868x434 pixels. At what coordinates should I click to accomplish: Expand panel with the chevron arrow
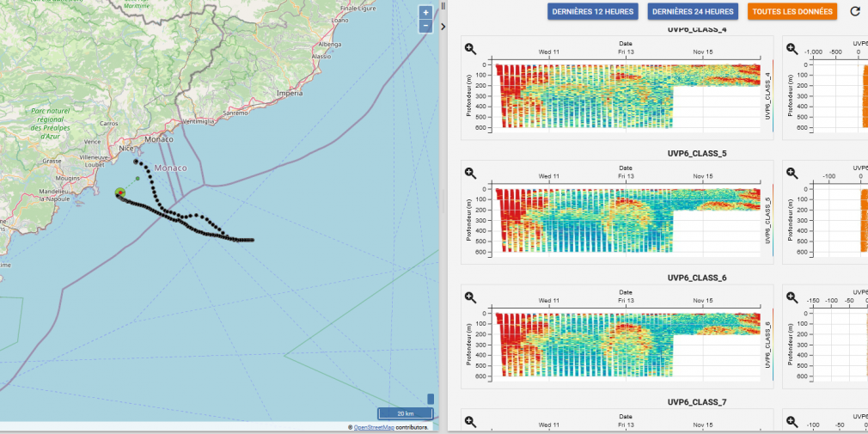click(443, 26)
